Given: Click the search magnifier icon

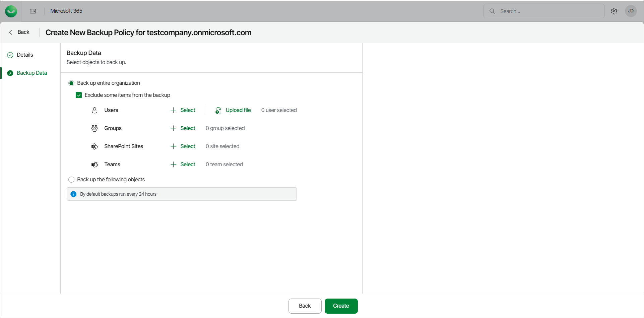Looking at the screenshot, I should pyautogui.click(x=492, y=11).
